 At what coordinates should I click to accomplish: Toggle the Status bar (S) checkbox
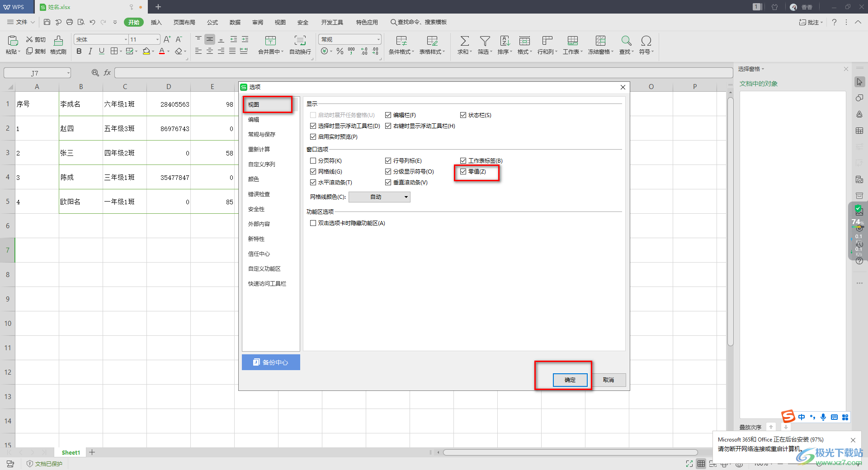pyautogui.click(x=463, y=115)
